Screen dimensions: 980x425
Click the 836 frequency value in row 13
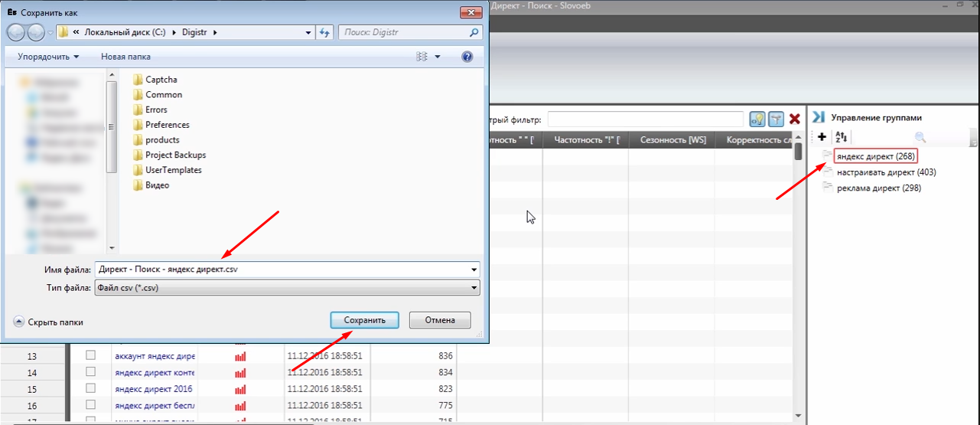coord(445,356)
